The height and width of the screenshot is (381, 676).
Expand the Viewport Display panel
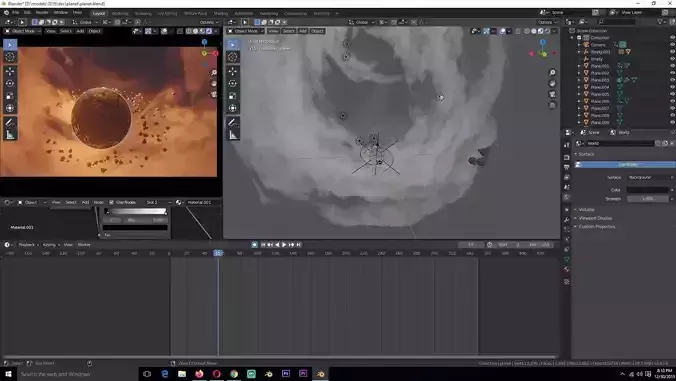tap(595, 218)
